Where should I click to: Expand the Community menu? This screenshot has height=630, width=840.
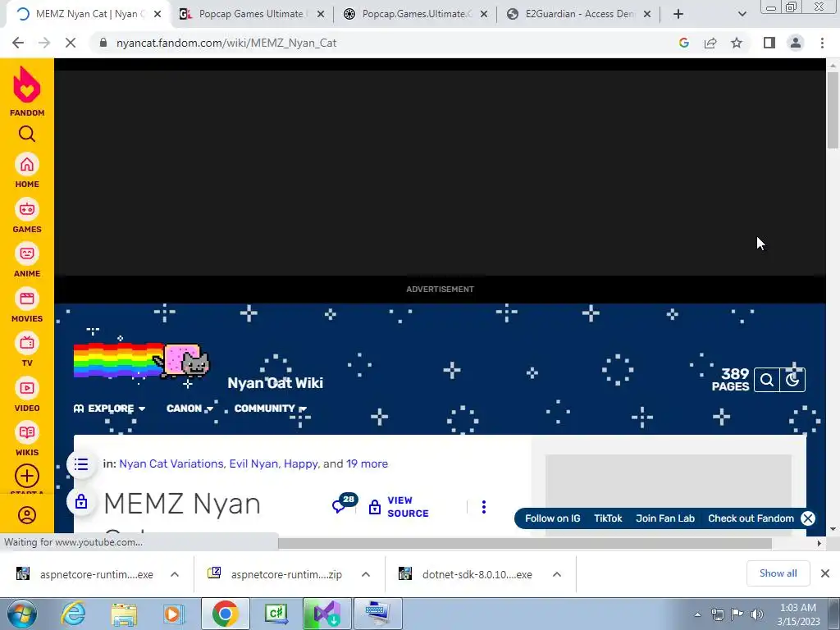pos(271,409)
